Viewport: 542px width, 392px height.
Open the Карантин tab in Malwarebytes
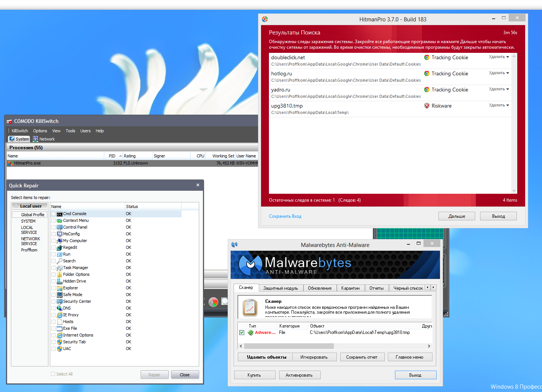point(350,288)
